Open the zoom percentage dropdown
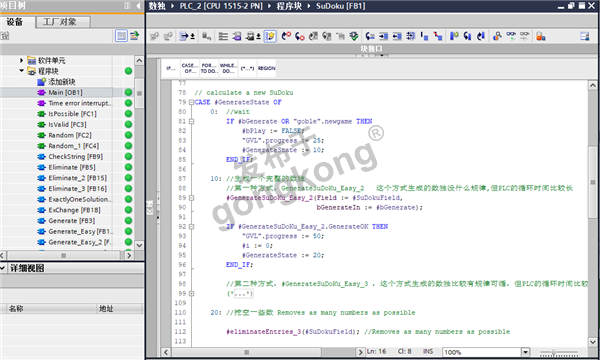Viewport: 600px width, 360px height. pyautogui.click(x=525, y=352)
